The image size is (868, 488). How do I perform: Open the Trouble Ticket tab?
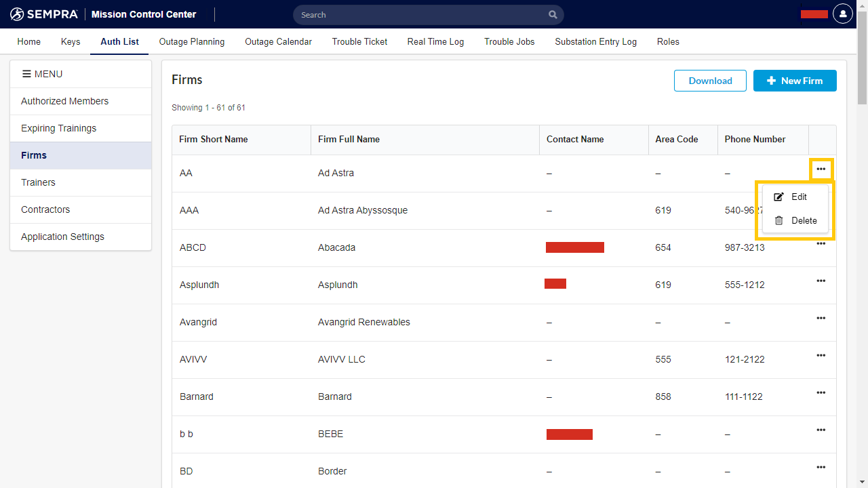click(359, 41)
